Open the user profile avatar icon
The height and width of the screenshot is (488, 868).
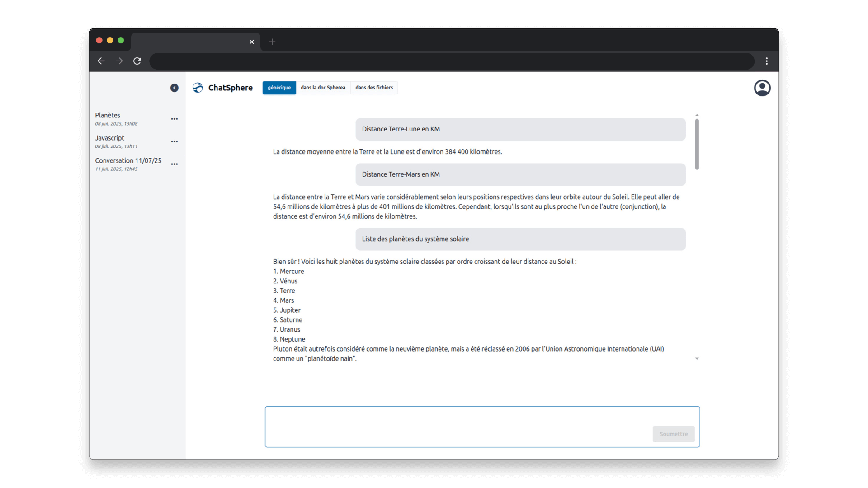tap(762, 88)
